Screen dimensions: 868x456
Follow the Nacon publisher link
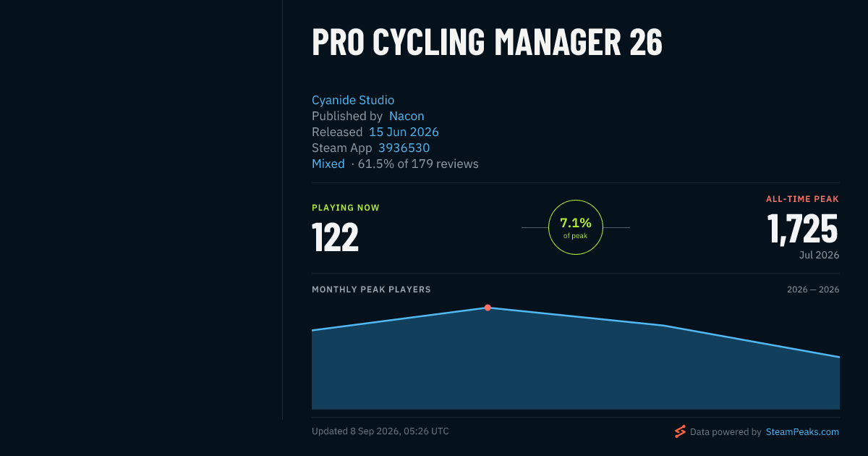coord(407,116)
